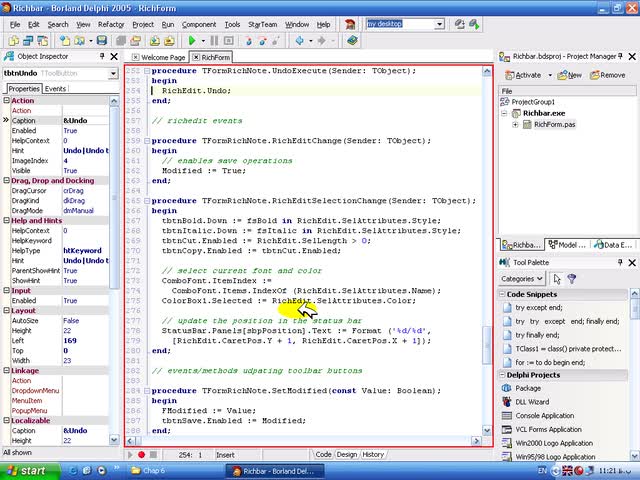Collapse the Code Snippets category
Screen dimensions: 640x480
click(x=503, y=294)
